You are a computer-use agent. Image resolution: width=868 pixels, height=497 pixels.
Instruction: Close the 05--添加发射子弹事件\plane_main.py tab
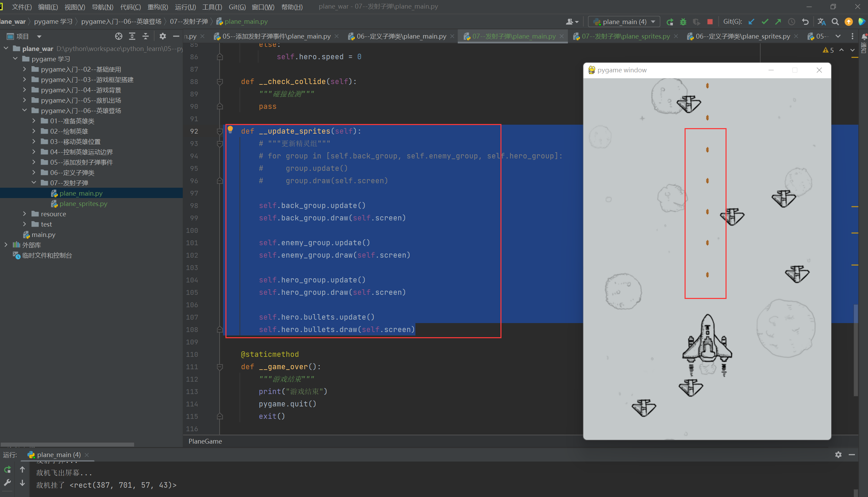pyautogui.click(x=337, y=36)
